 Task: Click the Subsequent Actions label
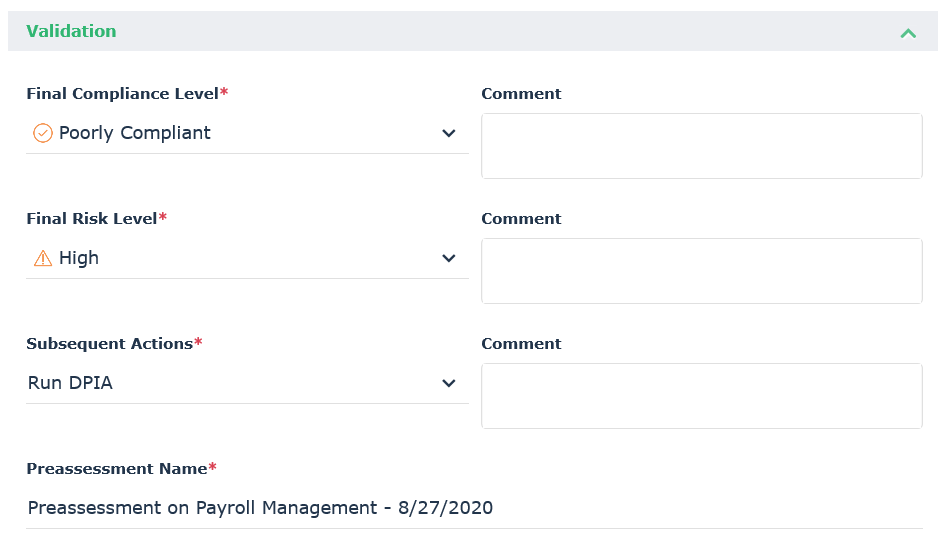coord(109,344)
